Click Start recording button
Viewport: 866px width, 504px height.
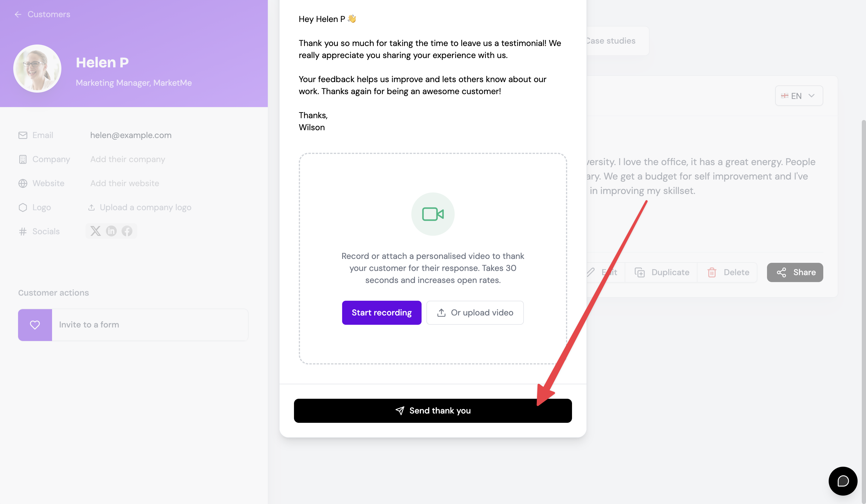pos(382,313)
